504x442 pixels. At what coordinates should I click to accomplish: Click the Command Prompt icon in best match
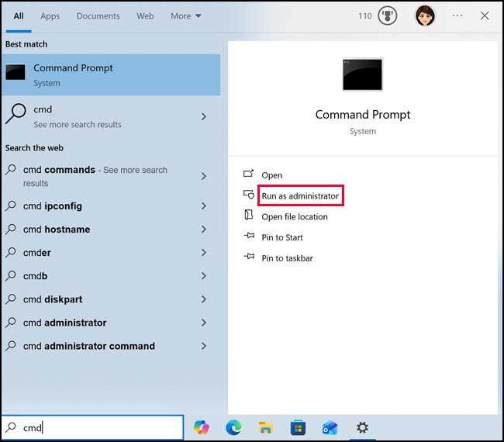click(15, 72)
